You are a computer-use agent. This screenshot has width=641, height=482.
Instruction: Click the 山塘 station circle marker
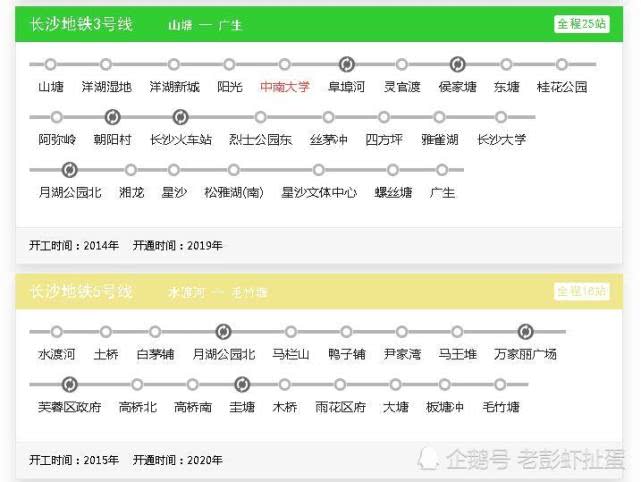coord(51,64)
